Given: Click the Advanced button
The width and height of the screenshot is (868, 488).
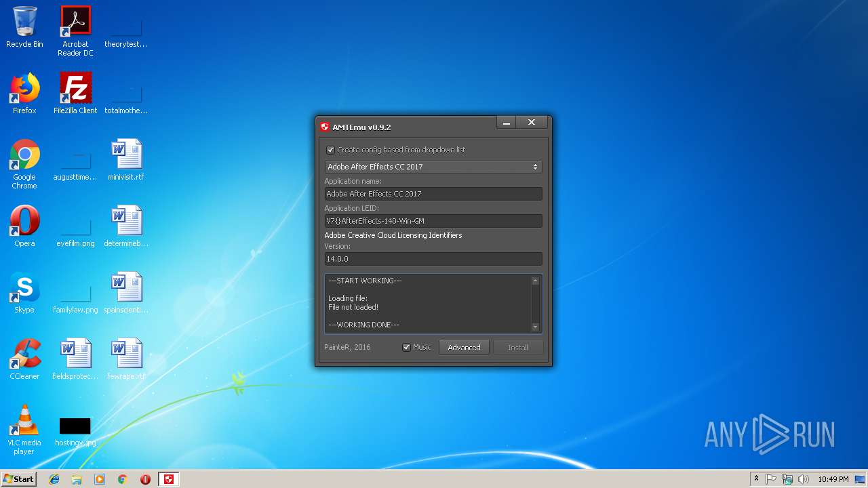Looking at the screenshot, I should point(464,347).
